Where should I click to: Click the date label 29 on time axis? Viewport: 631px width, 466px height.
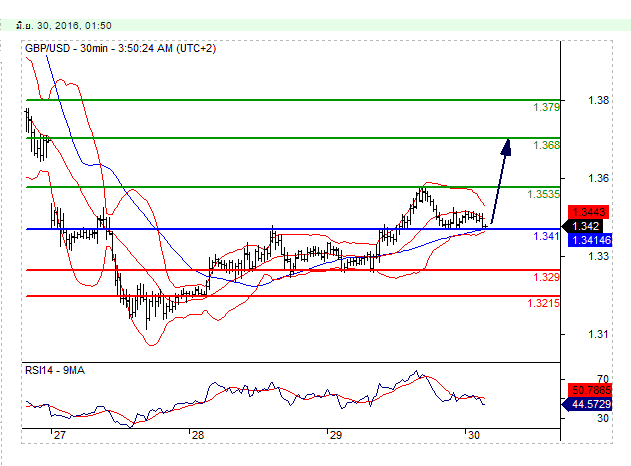(x=335, y=435)
